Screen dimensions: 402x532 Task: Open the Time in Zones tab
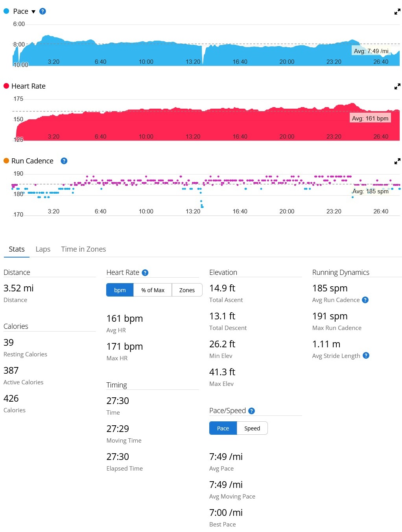click(83, 249)
